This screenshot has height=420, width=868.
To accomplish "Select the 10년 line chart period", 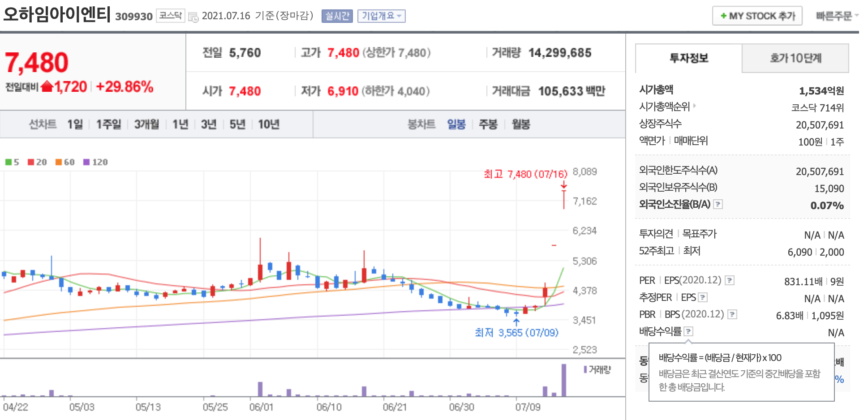I will click(x=269, y=124).
